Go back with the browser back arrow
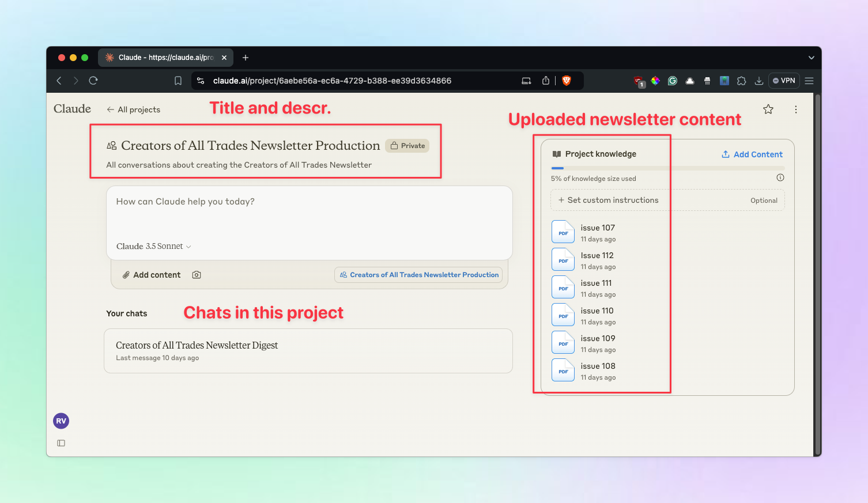This screenshot has width=868, height=503. click(59, 81)
